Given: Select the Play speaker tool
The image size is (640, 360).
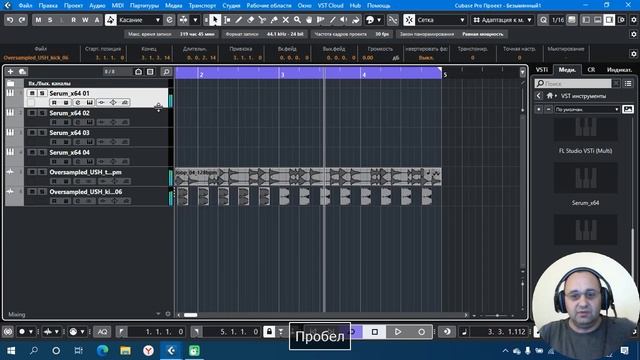Looking at the screenshot, I should tap(344, 20).
